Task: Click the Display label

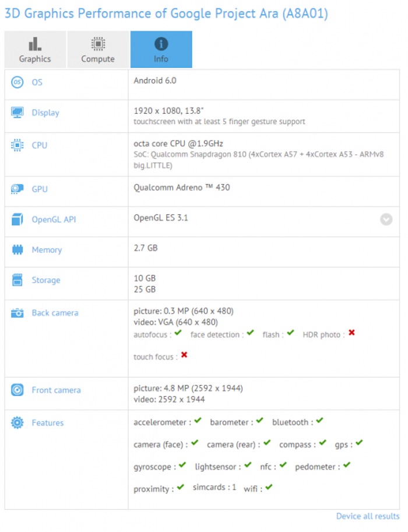Action: pyautogui.click(x=45, y=112)
